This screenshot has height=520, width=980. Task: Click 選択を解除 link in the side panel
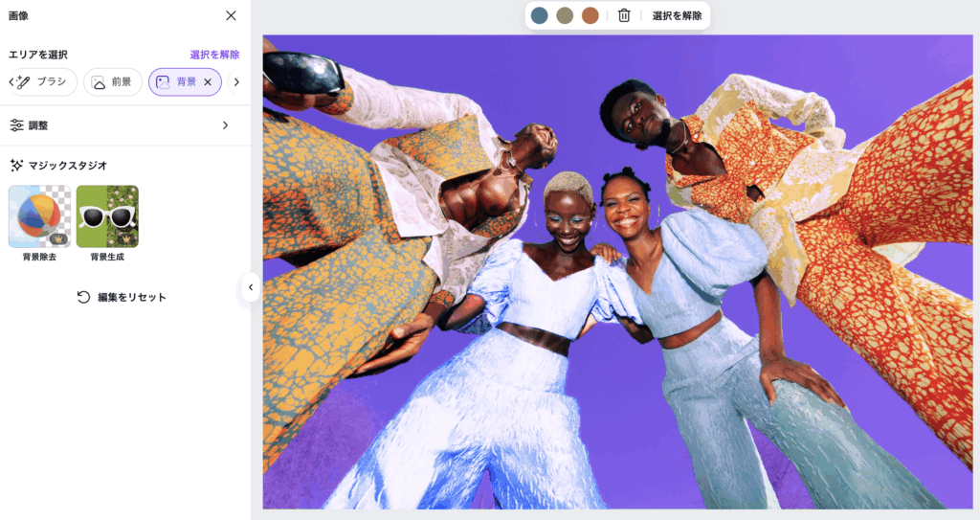click(x=214, y=55)
